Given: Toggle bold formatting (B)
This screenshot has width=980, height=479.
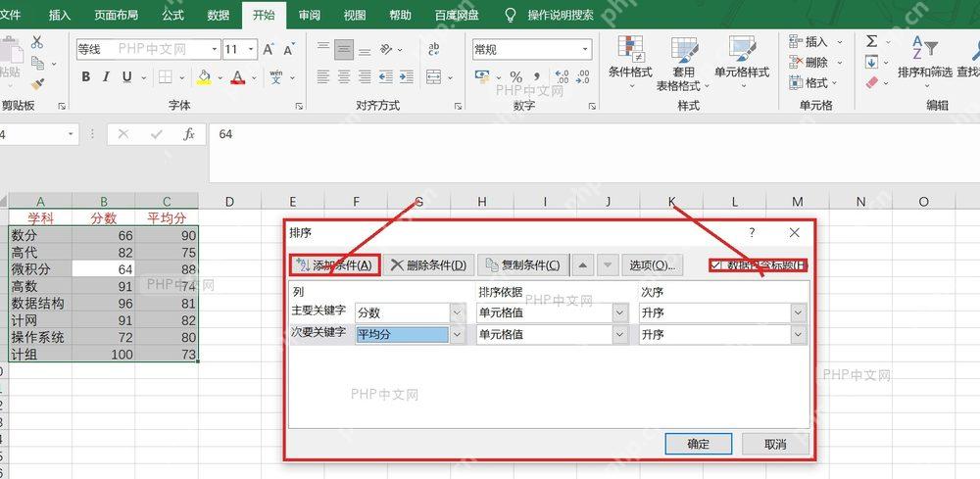Looking at the screenshot, I should point(85,76).
